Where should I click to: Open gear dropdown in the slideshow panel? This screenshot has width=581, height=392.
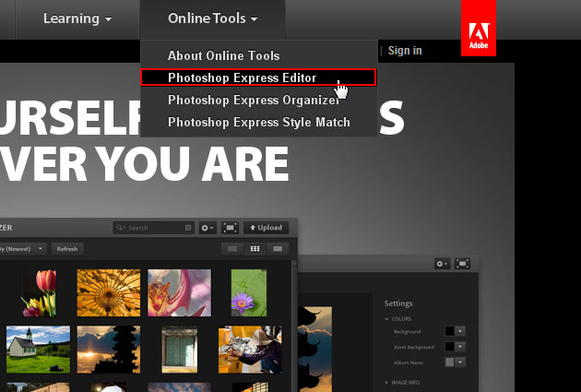(442, 264)
